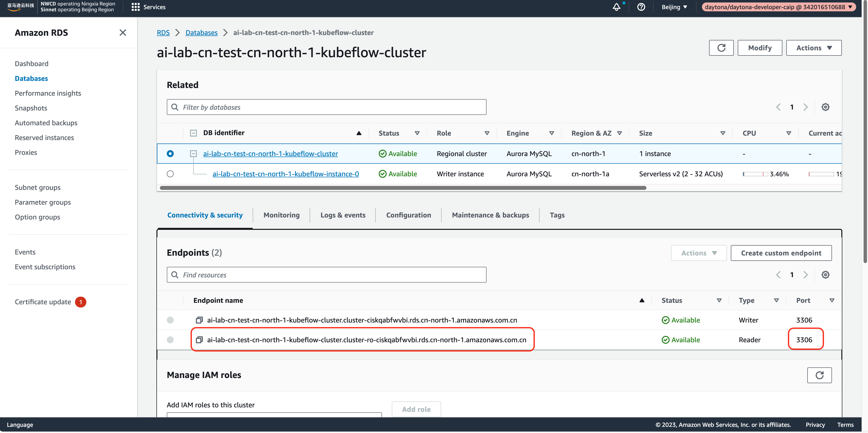This screenshot has width=868, height=433.
Task: Open the notifications bell icon
Action: [616, 7]
